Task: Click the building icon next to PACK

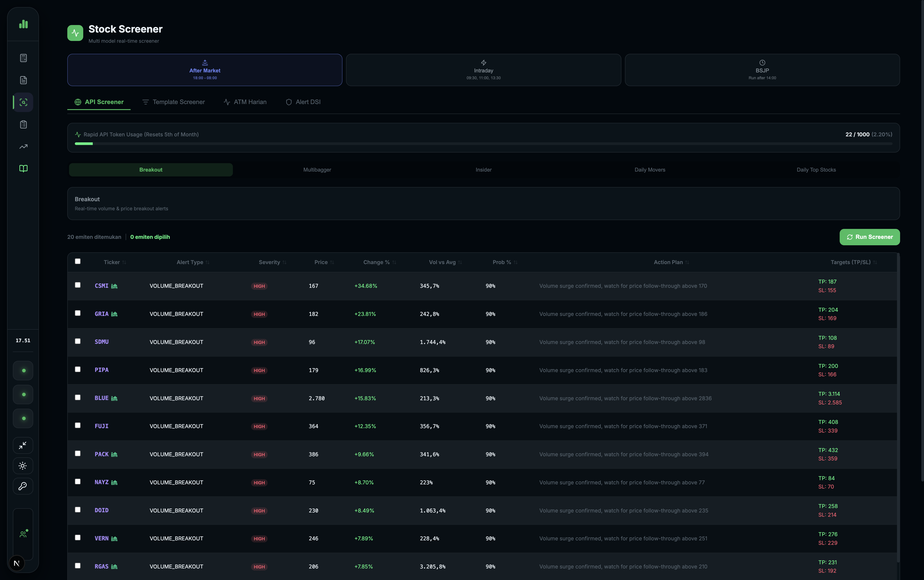Action: coord(114,454)
